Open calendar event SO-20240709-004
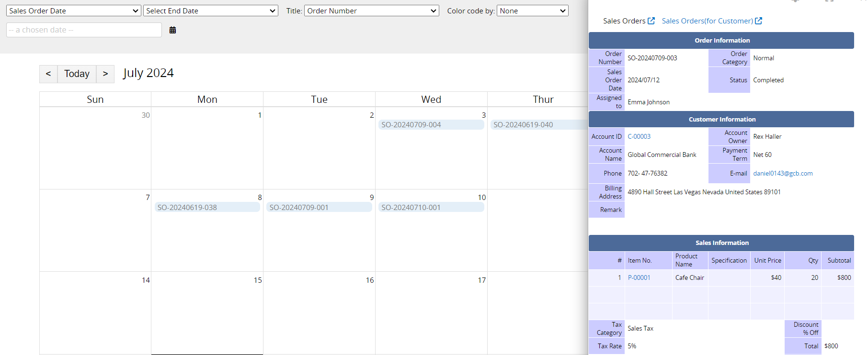Image resolution: width=868 pixels, height=355 pixels. tap(431, 124)
